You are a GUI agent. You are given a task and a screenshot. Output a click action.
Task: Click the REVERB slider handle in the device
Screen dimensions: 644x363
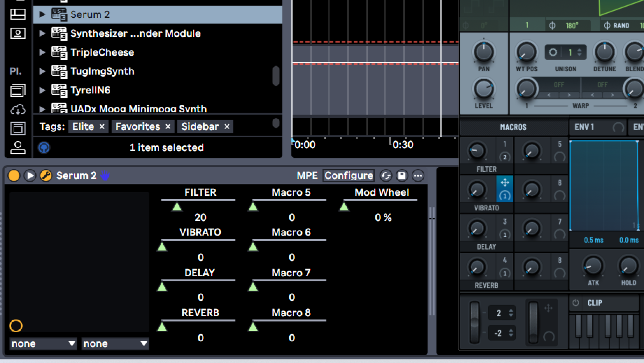click(162, 327)
